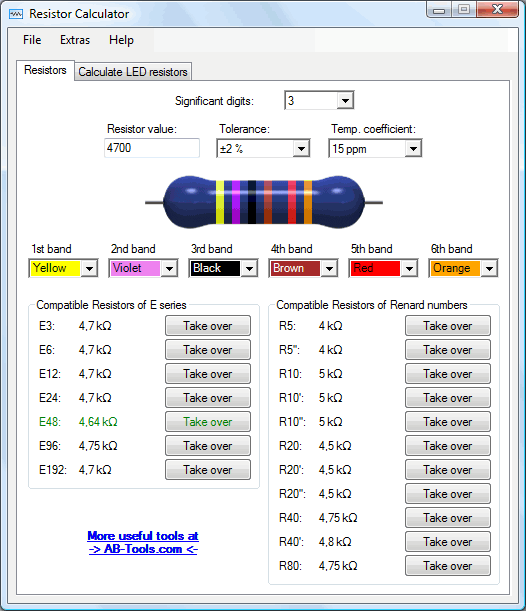This screenshot has width=526, height=611.
Task: Minimize the Resistor Calculator window
Action: 439,10
